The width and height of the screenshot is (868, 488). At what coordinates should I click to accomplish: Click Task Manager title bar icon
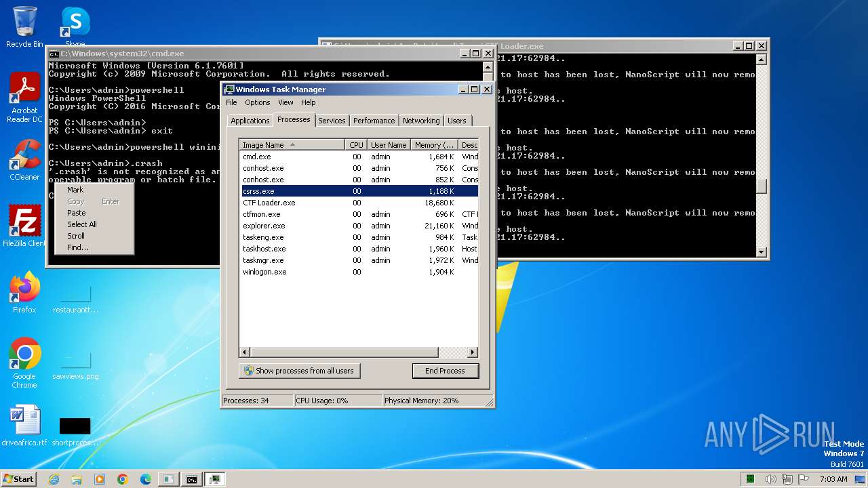(229, 89)
